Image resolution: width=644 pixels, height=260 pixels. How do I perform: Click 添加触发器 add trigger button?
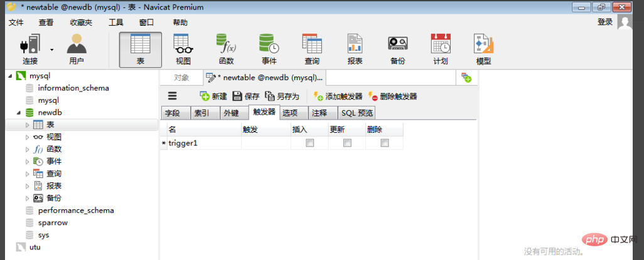point(338,96)
